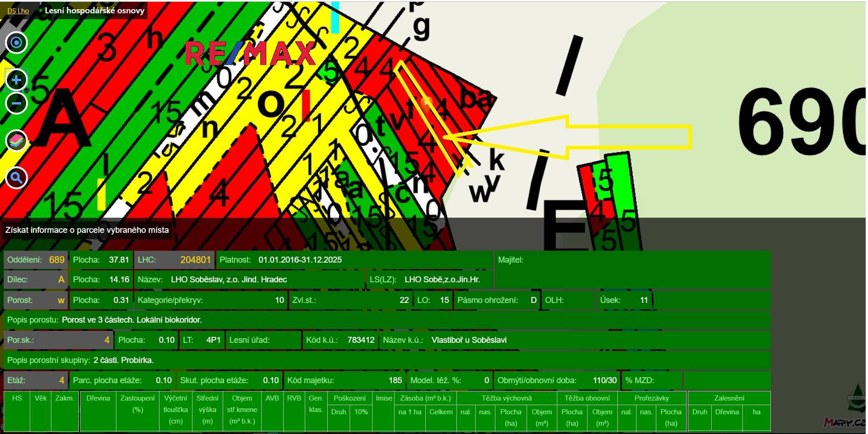Click Oddělení Plocha value 37.81
Screen dimensions: 868x434
point(119,260)
